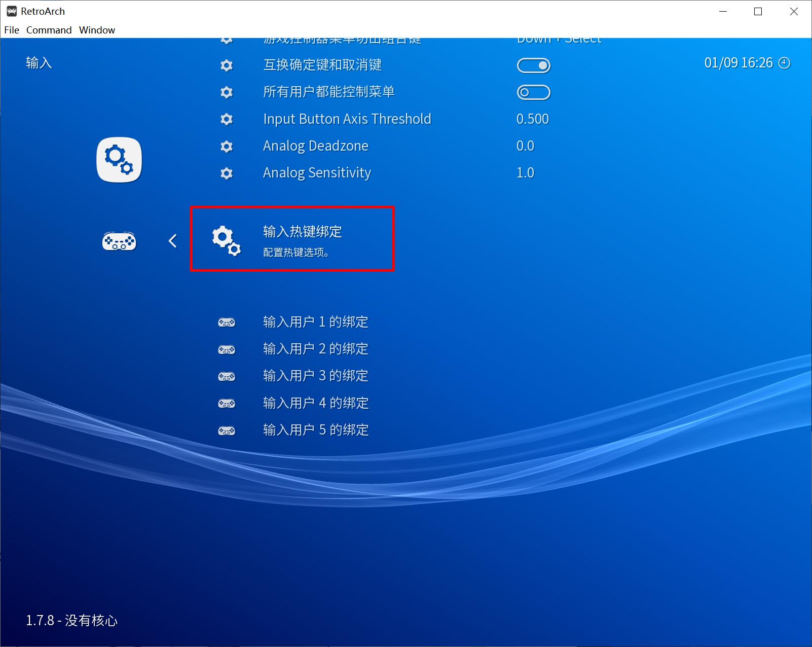
Task: Click the 1.7.8 - 没有核心 version text
Action: coord(71,621)
